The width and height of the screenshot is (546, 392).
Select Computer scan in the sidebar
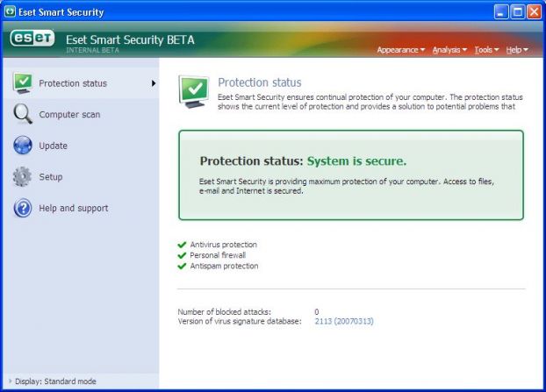[69, 115]
